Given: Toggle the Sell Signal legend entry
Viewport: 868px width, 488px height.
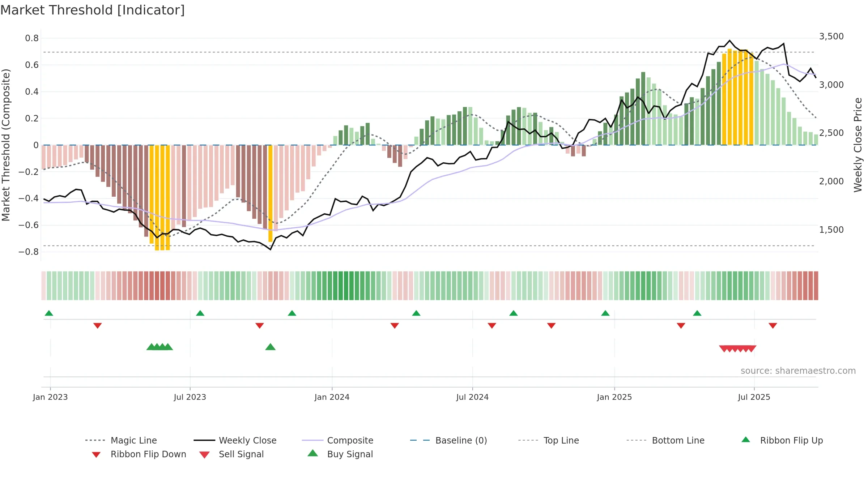Looking at the screenshot, I should (231, 454).
